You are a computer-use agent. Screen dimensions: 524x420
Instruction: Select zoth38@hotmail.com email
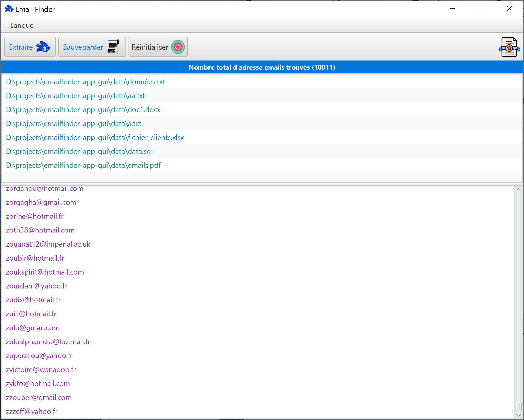coord(40,230)
